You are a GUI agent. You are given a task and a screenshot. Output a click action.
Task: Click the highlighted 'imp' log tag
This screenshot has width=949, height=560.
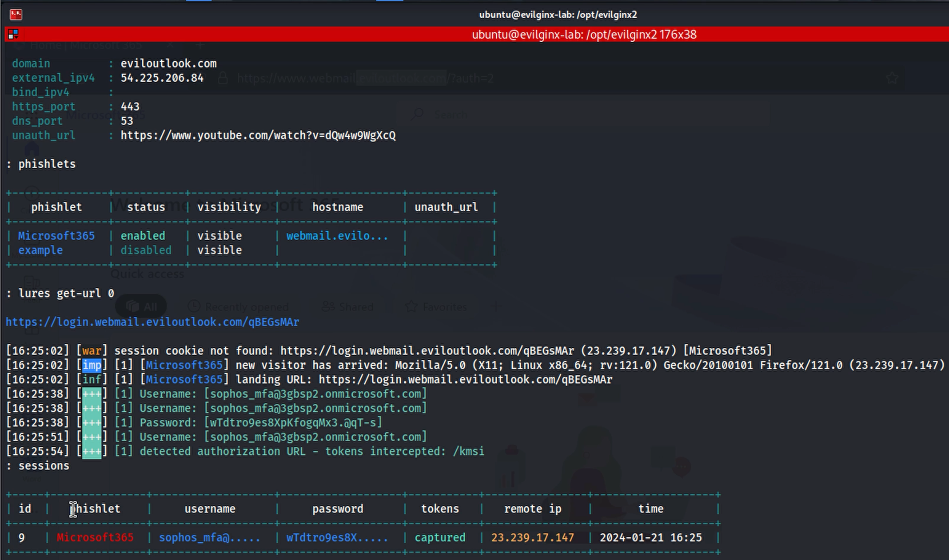click(92, 365)
